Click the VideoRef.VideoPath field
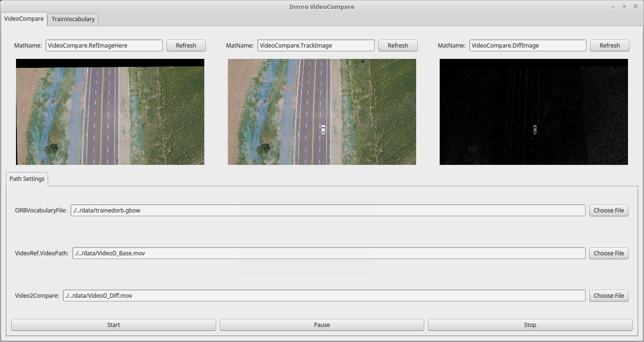Image resolution: width=644 pixels, height=342 pixels. 329,253
